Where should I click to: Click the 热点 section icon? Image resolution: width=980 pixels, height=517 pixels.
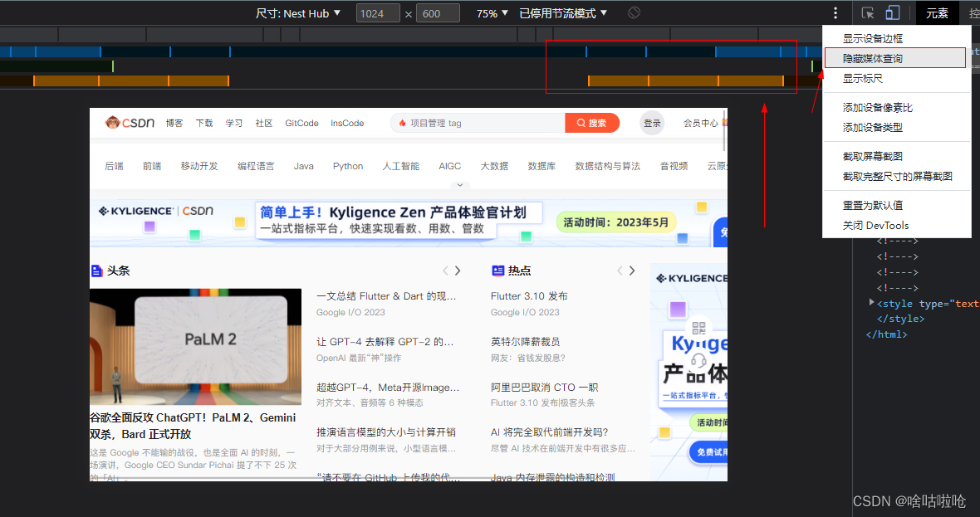[x=497, y=271]
